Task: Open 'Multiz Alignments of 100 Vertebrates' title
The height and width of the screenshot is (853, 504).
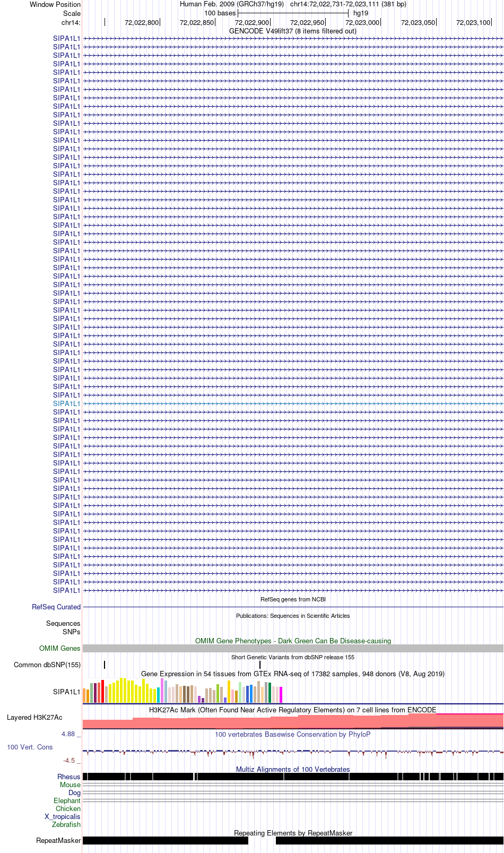Action: click(x=293, y=769)
